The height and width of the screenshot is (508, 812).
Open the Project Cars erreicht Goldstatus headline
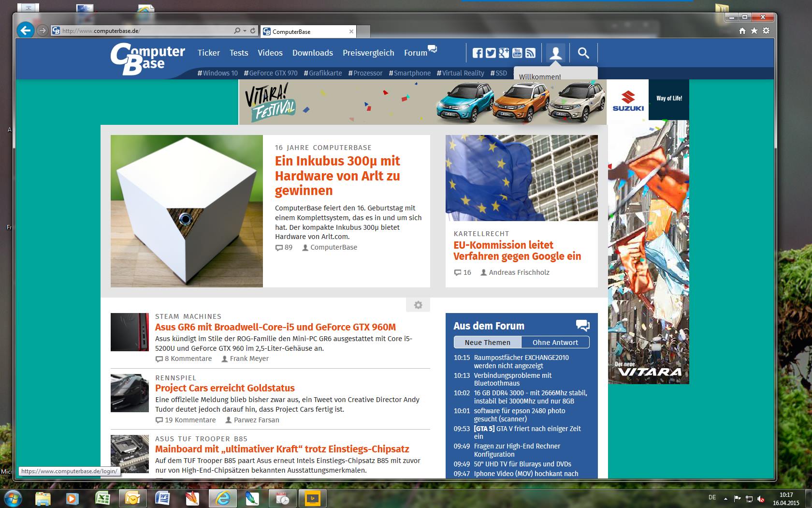coord(225,388)
